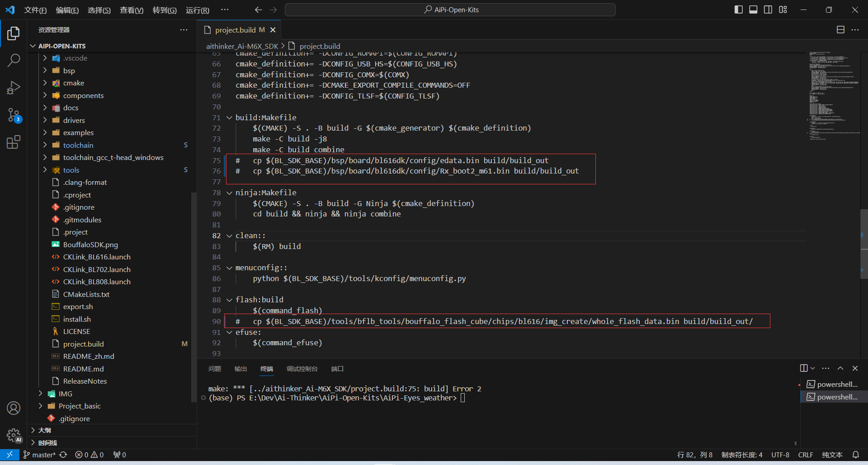This screenshot has width=868, height=465.
Task: Go back with the navigation arrow
Action: [258, 9]
